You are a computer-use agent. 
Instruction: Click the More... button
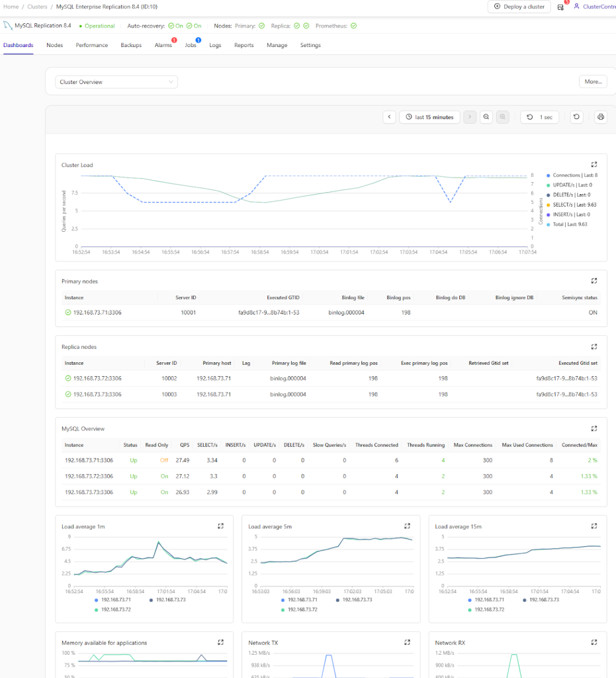593,82
